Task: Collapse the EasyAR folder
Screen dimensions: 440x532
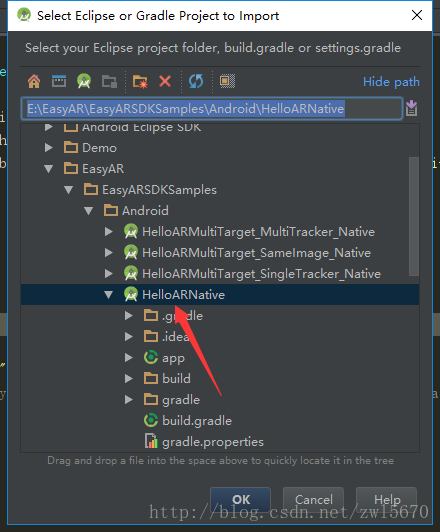Action: coord(49,169)
